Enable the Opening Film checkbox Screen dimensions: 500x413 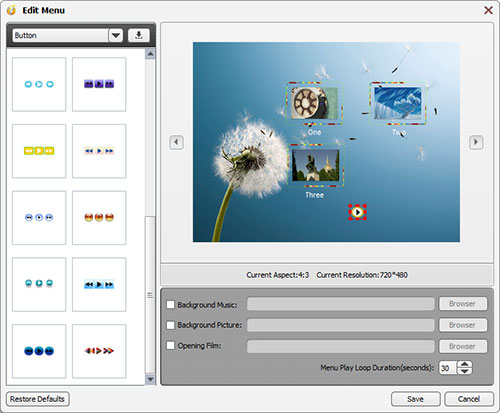coord(170,345)
